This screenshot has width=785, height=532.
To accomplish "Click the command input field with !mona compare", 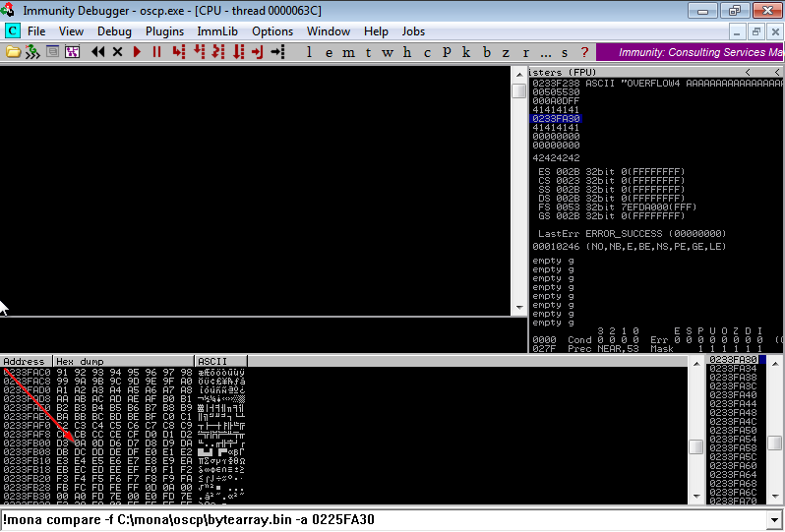I will pos(385,519).
